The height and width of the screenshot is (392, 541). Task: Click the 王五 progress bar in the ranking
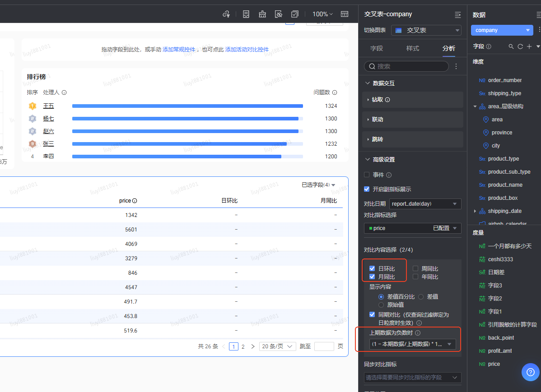click(187, 106)
